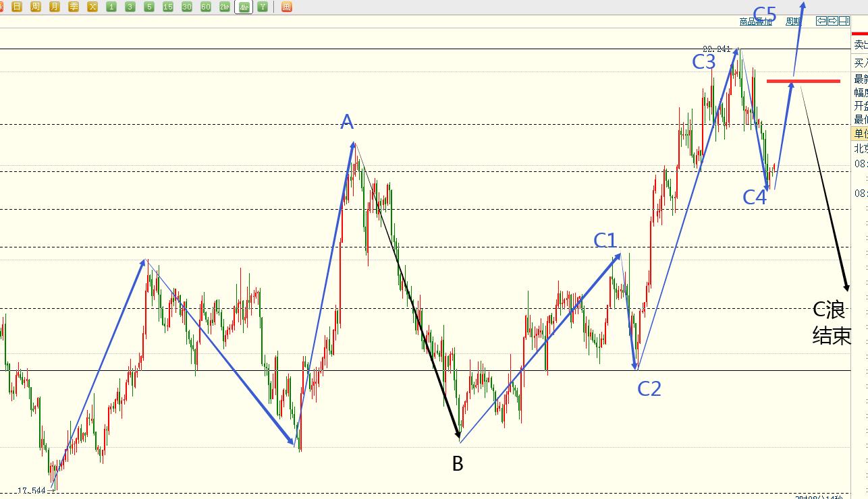
Task: Select the 4hr chart period
Action: pos(244,7)
